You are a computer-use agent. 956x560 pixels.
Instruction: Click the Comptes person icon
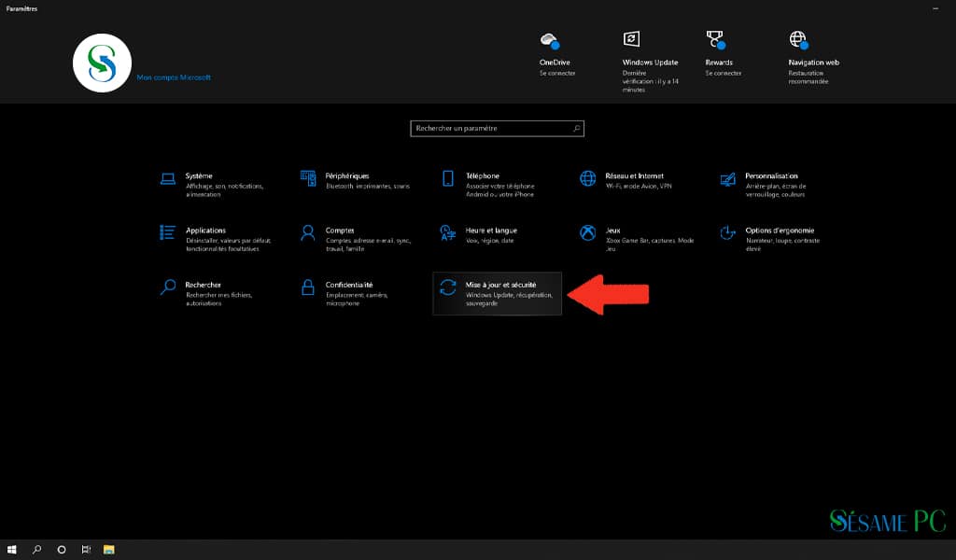[308, 232]
